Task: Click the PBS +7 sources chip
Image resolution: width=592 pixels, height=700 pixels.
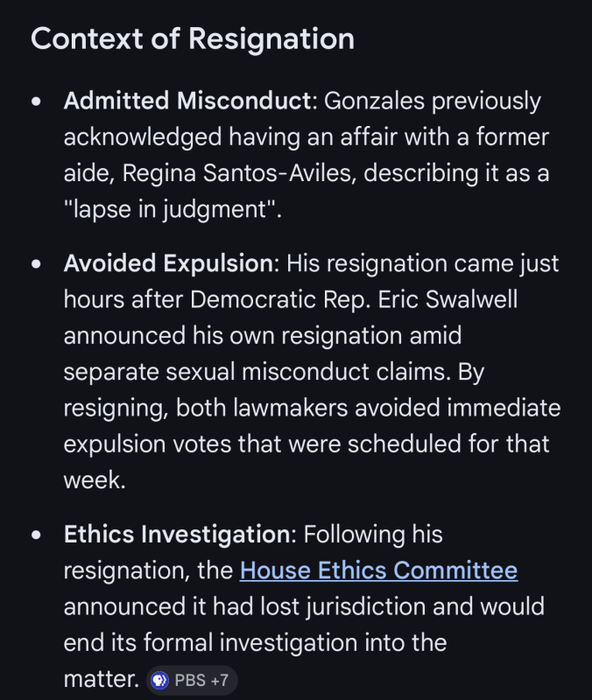Action: point(192,681)
